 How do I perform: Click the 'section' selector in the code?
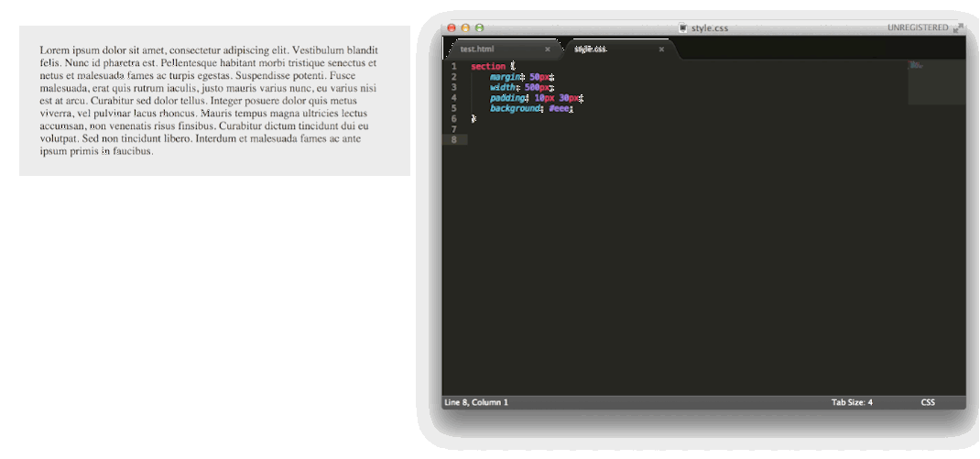(x=488, y=66)
